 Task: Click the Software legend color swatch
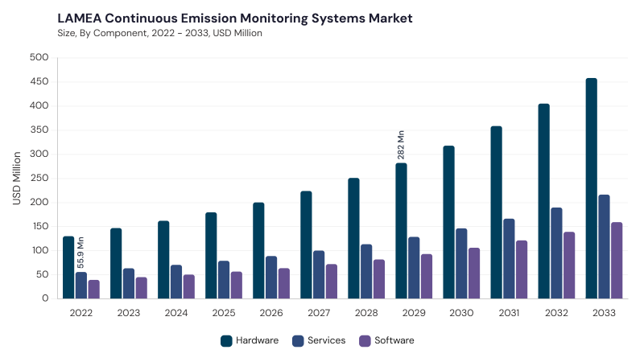(x=365, y=340)
